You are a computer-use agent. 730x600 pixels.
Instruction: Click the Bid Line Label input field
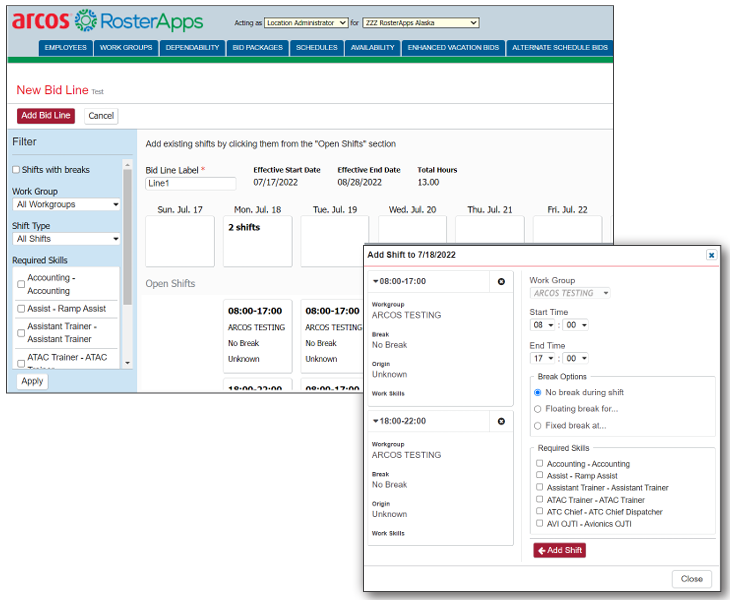pyautogui.click(x=190, y=183)
